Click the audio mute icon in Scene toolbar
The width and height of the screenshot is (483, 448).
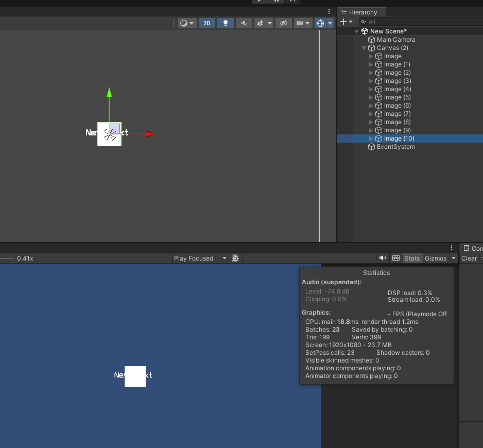244,23
